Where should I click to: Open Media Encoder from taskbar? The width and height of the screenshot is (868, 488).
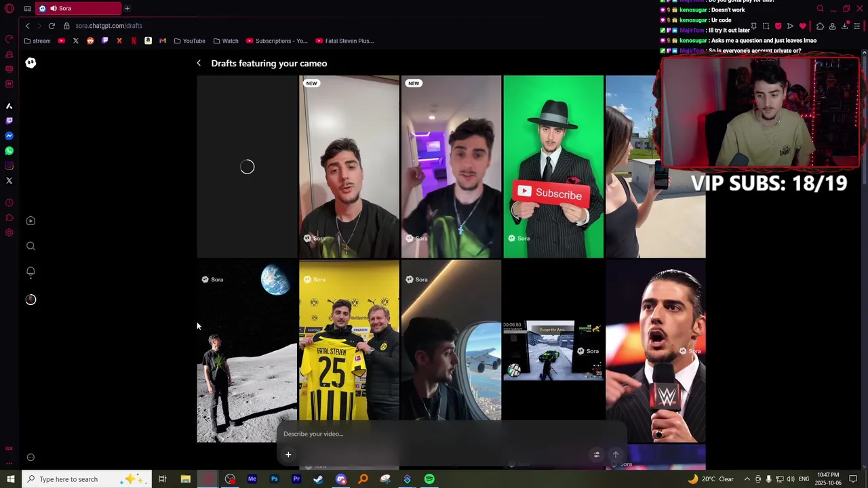252,479
